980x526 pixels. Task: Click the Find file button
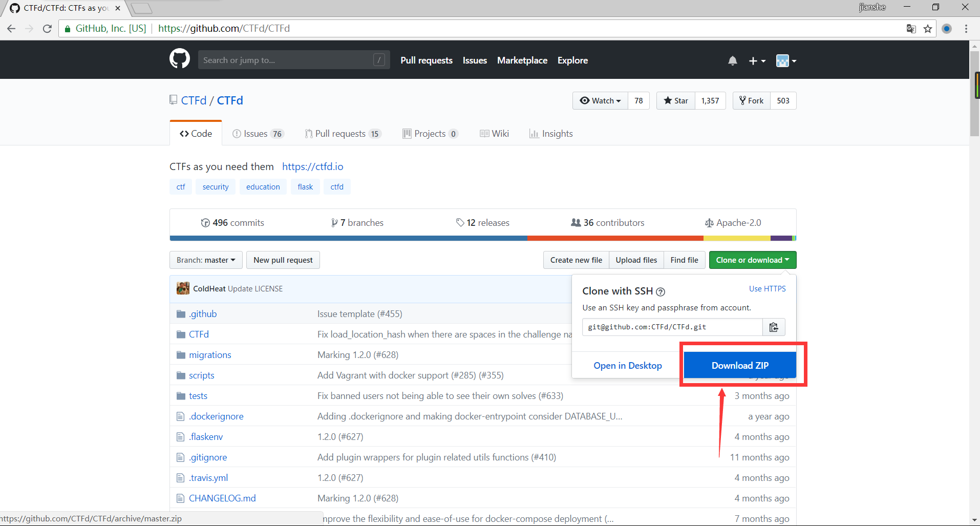(685, 260)
